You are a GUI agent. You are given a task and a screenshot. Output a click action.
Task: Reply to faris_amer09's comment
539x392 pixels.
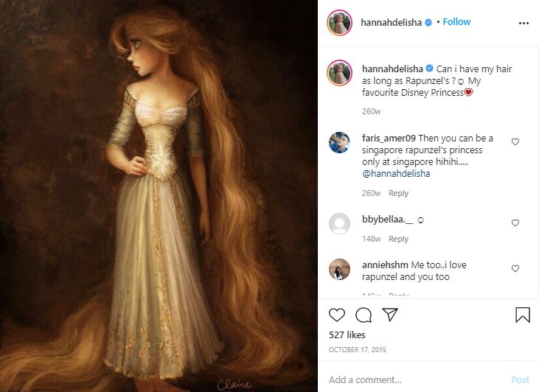pyautogui.click(x=398, y=193)
